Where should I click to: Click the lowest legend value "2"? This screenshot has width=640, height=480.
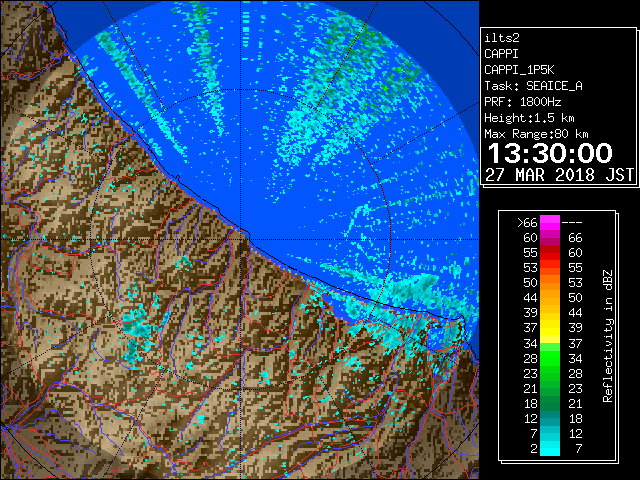(x=534, y=449)
